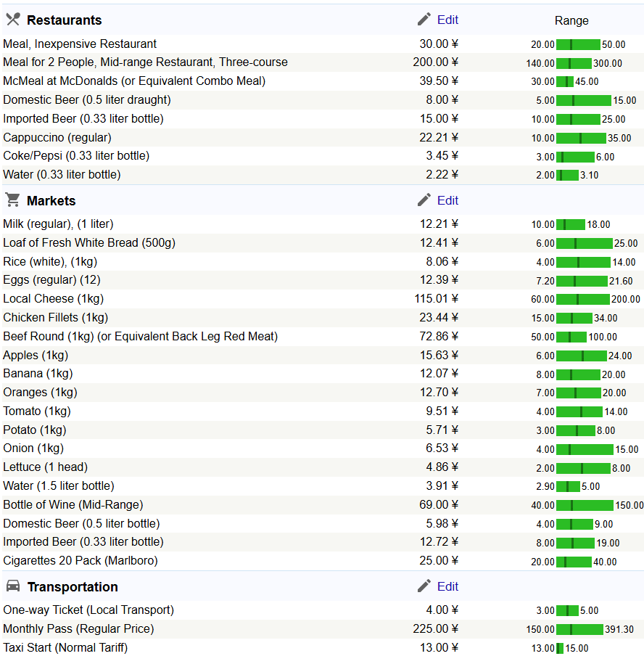This screenshot has height=656, width=644.
Task: Click the Monthly Pass range bar
Action: [579, 629]
